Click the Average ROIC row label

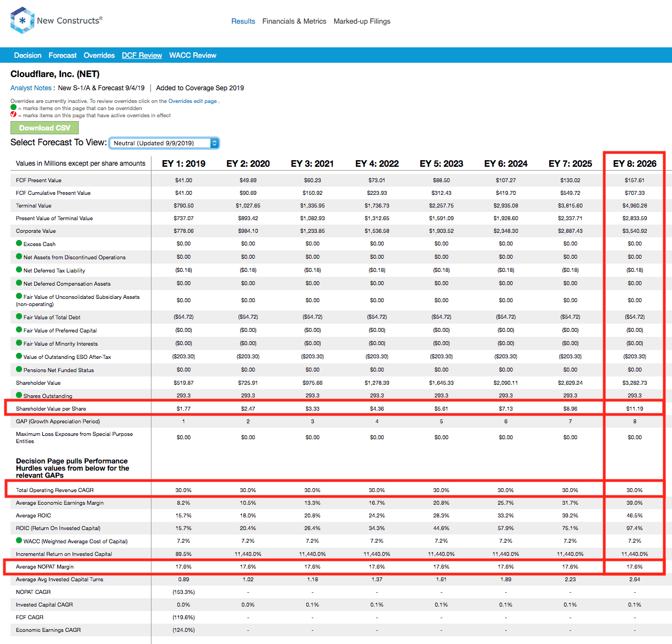pyautogui.click(x=33, y=516)
